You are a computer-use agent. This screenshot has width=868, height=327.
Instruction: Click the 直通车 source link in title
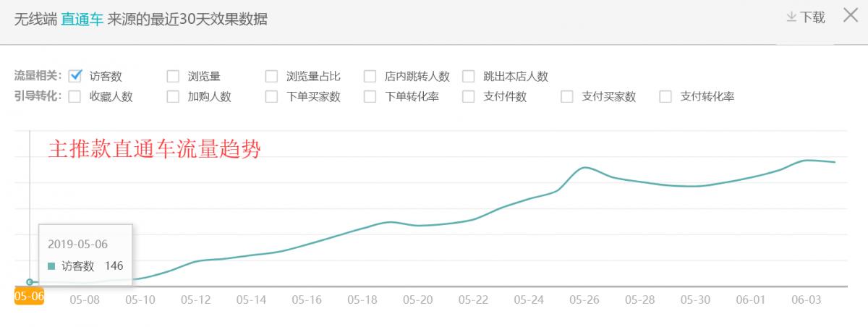coord(82,18)
